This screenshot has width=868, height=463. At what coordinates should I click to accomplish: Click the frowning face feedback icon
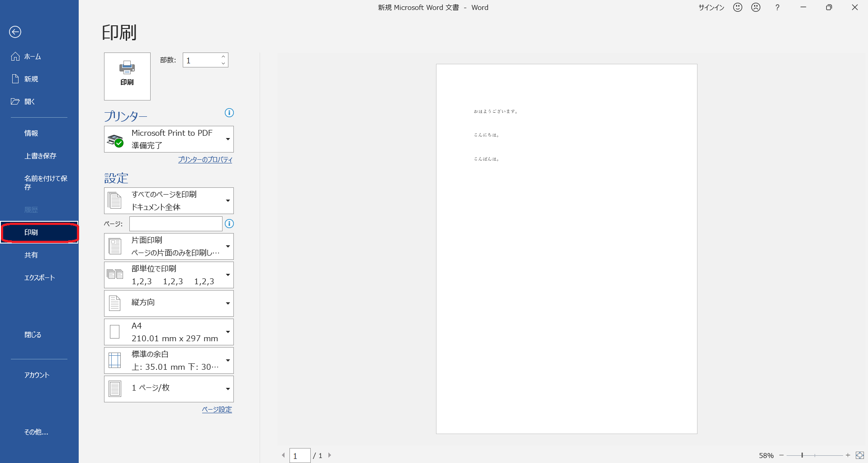tap(756, 7)
